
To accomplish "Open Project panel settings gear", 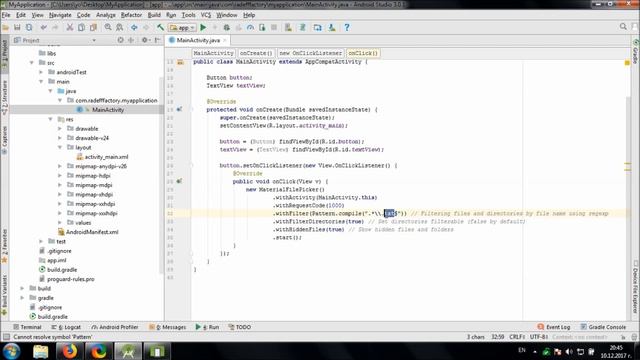I will click(x=145, y=40).
